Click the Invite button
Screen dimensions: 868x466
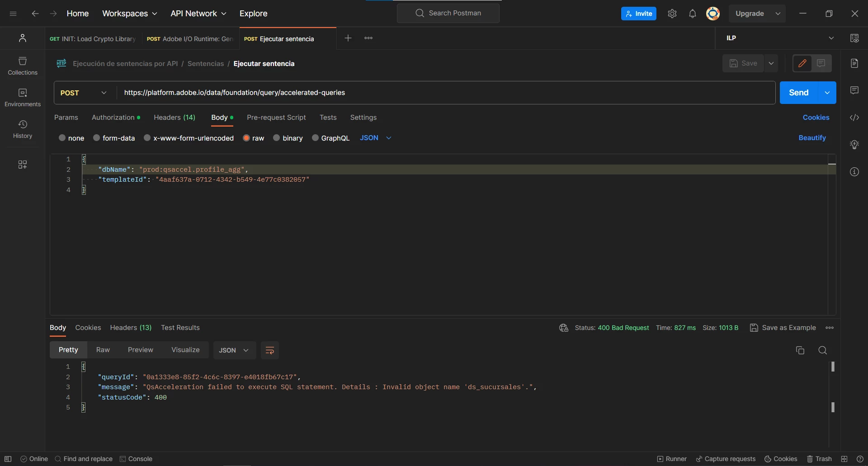coord(639,14)
